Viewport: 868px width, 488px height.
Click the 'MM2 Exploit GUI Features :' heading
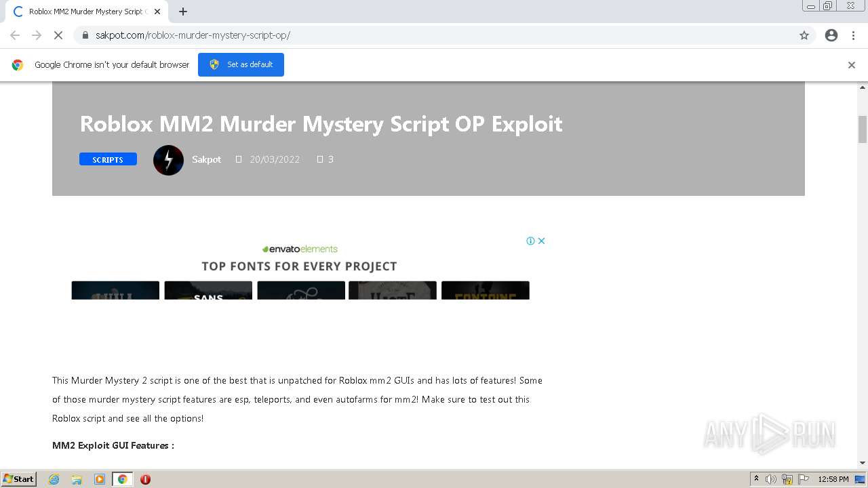pos(113,445)
